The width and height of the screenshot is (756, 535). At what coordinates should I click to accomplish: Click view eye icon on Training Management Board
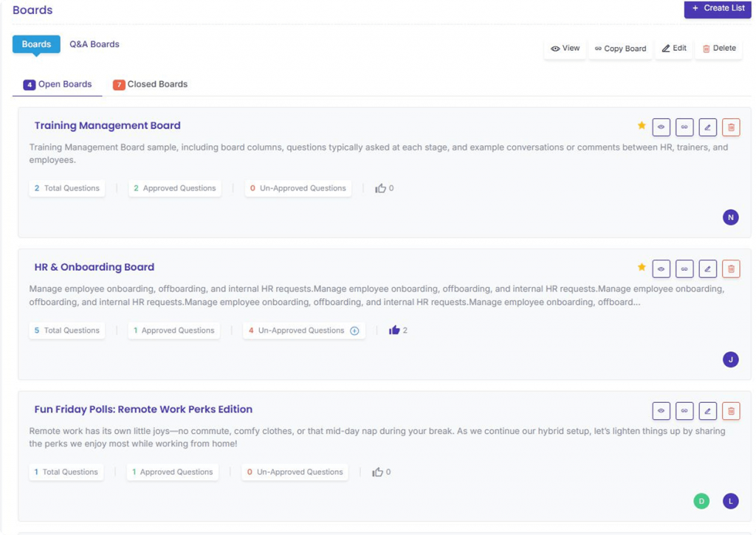coord(661,127)
